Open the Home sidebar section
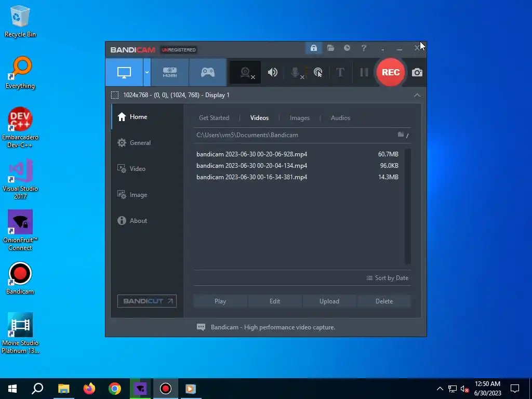532x399 pixels. click(x=147, y=117)
